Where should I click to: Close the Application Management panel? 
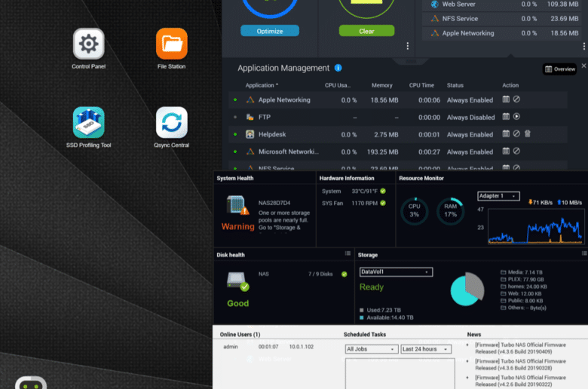[x=584, y=66]
